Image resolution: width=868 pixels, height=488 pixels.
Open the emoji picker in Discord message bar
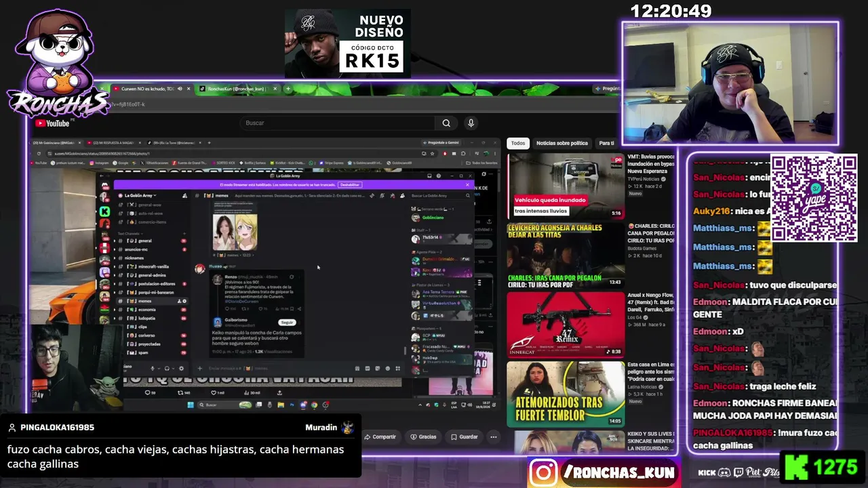387,369
